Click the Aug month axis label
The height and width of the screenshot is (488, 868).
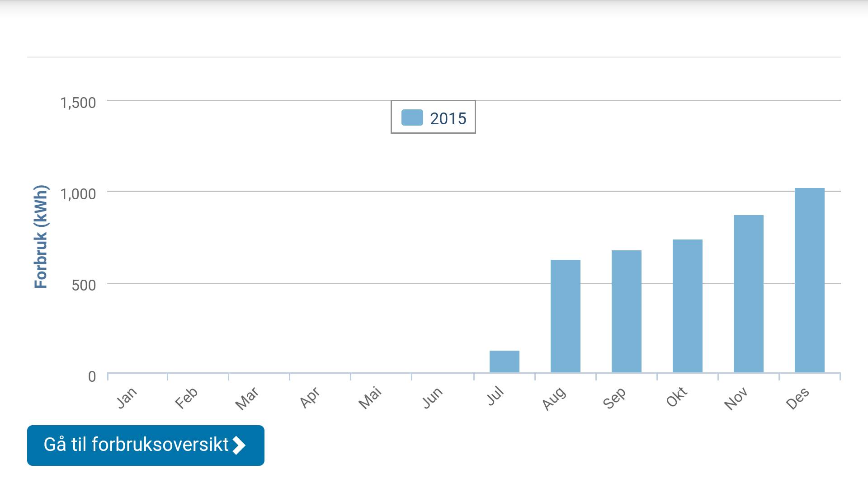tap(554, 399)
